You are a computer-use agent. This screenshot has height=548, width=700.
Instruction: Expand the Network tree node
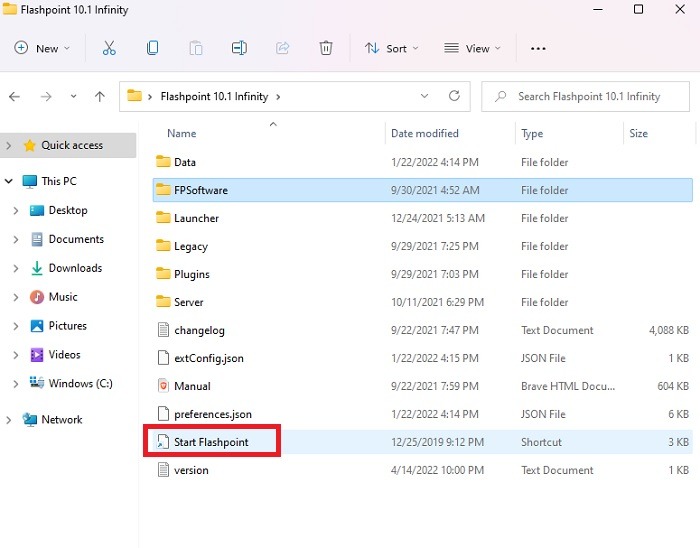point(8,419)
